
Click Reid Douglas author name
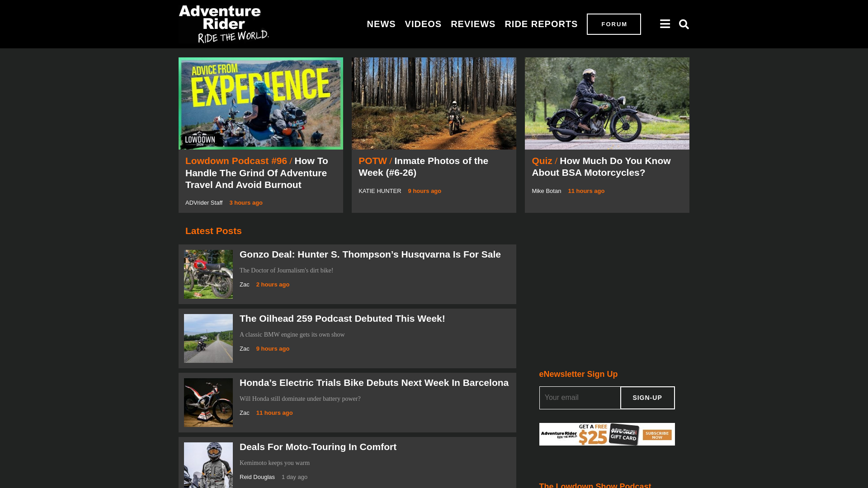pyautogui.click(x=257, y=477)
